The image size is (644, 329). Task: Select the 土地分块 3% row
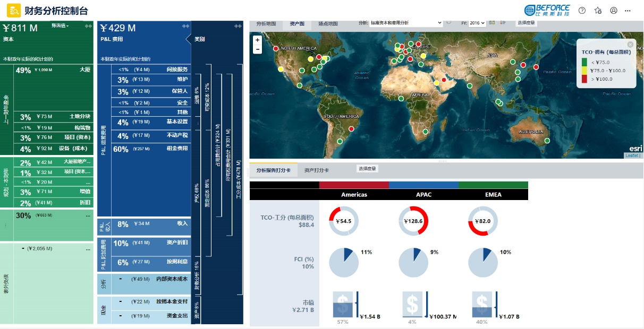coord(53,117)
